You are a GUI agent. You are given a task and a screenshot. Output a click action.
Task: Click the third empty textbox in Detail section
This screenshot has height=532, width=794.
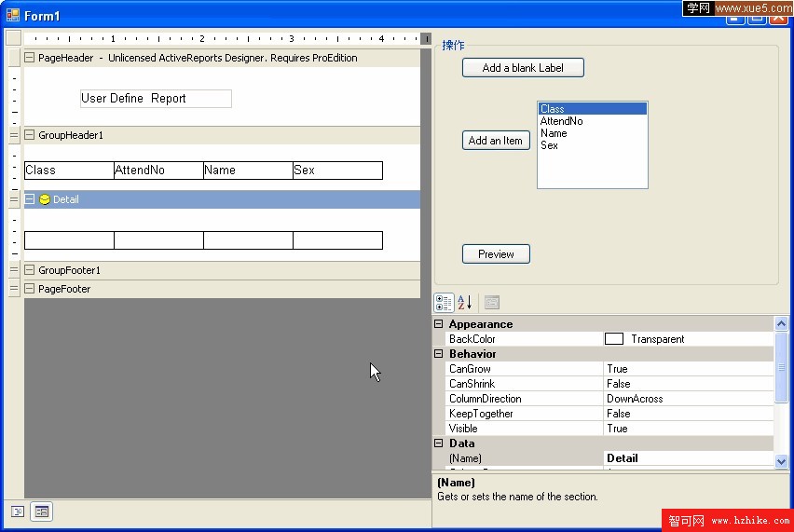click(x=248, y=240)
